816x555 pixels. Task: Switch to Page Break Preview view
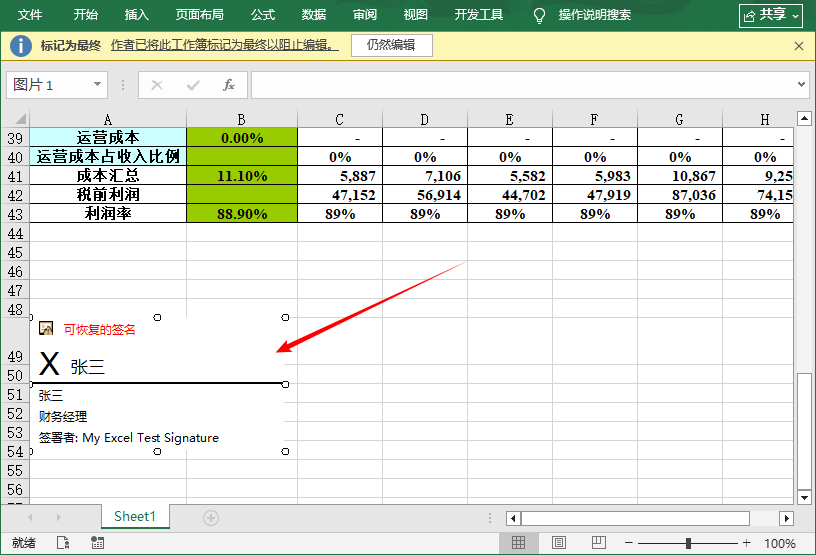click(x=596, y=543)
